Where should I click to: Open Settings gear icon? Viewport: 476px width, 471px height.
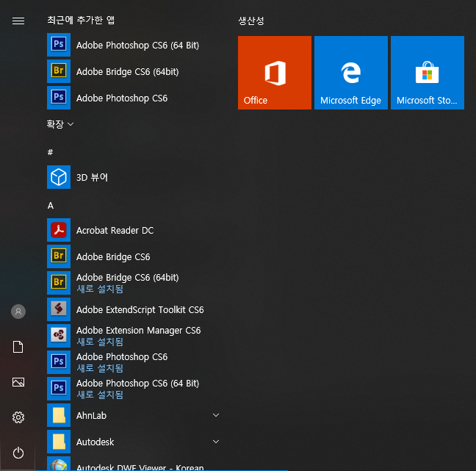(x=18, y=417)
